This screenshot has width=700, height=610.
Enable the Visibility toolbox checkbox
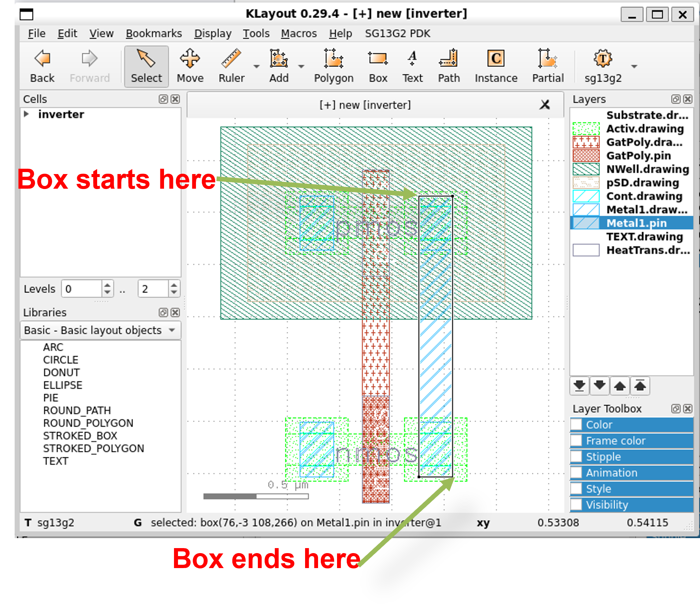pyautogui.click(x=576, y=505)
